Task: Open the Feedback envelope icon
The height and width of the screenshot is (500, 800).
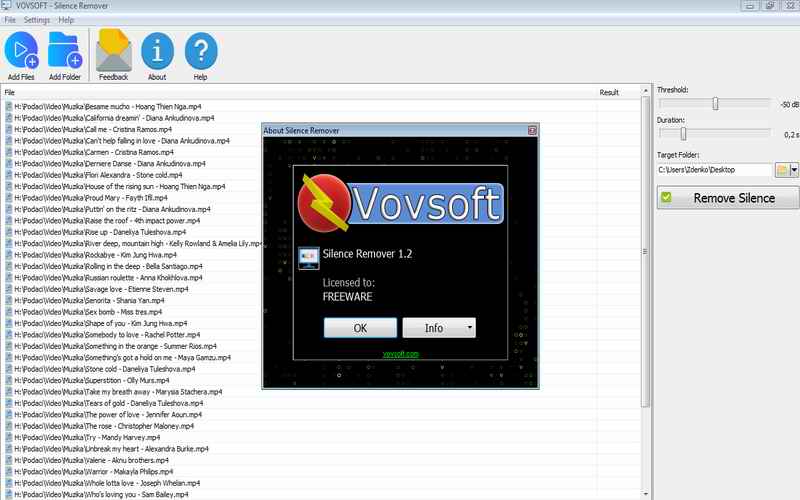Action: [x=113, y=50]
